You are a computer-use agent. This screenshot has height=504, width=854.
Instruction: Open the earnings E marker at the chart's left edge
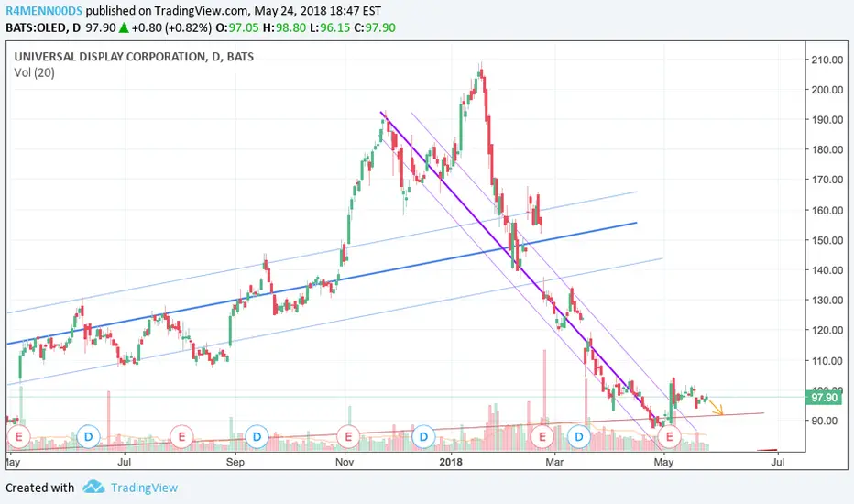tap(18, 437)
